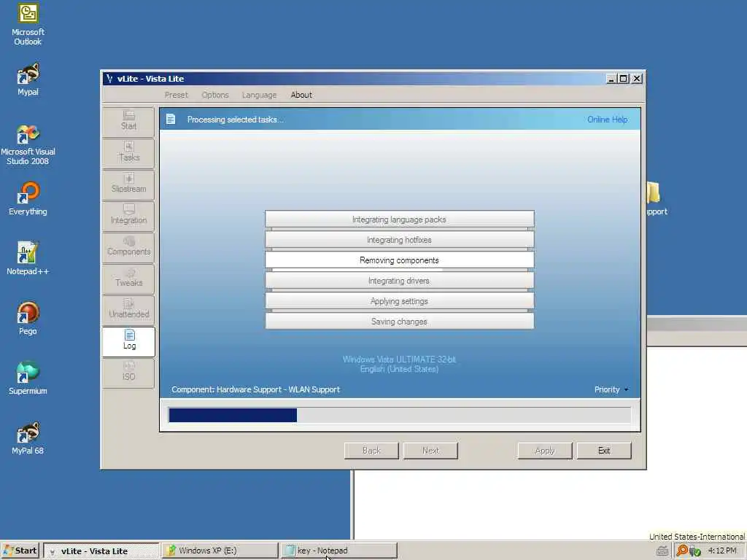Screen dimensions: 747x560
Task: Maximize the vLite window
Action: coord(623,79)
